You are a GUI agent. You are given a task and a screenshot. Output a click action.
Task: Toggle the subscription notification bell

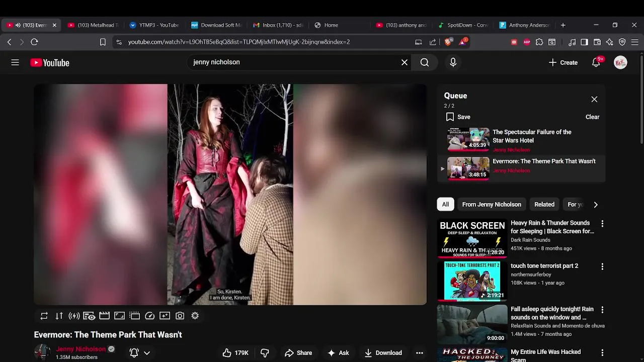pyautogui.click(x=134, y=353)
